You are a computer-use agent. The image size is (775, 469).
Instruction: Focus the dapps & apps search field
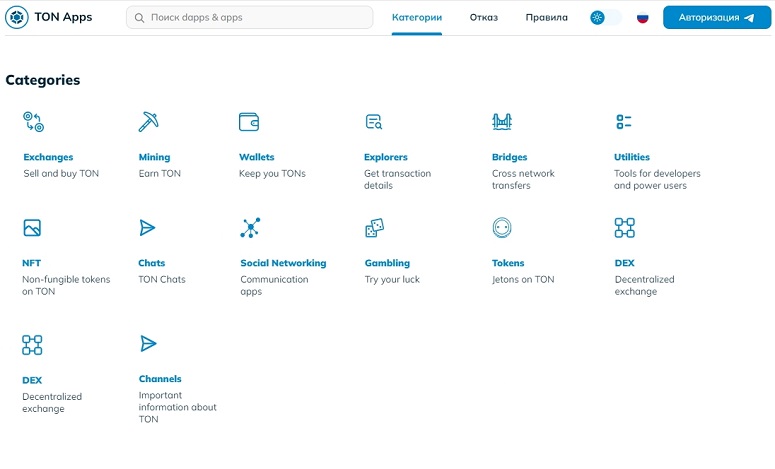(250, 17)
